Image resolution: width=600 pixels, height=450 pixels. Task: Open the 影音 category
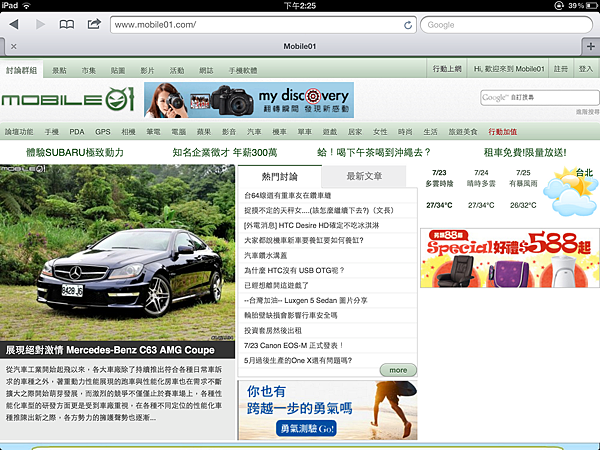click(229, 132)
